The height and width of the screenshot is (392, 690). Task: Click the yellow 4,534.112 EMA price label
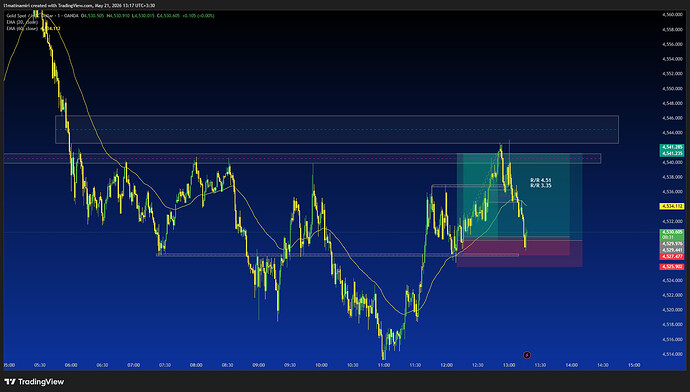coord(672,206)
